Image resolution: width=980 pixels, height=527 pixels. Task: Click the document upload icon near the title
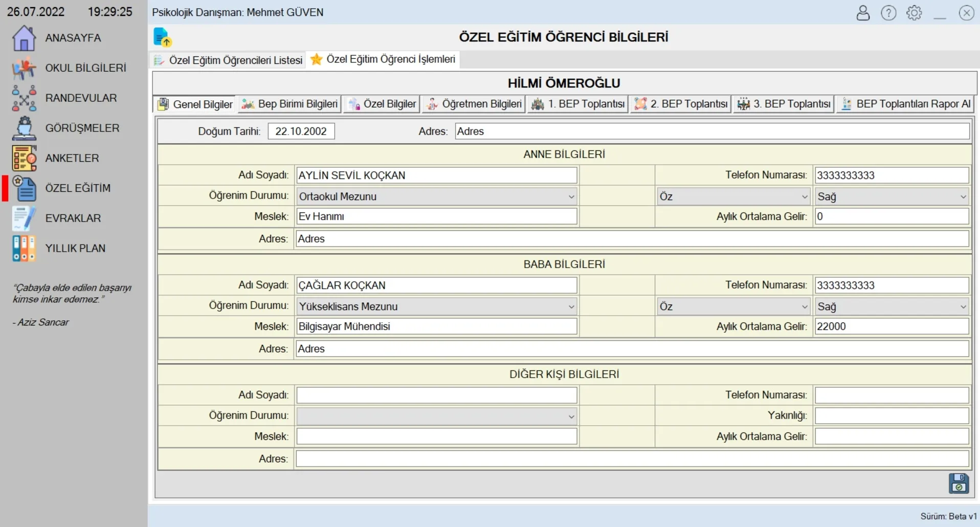point(162,37)
